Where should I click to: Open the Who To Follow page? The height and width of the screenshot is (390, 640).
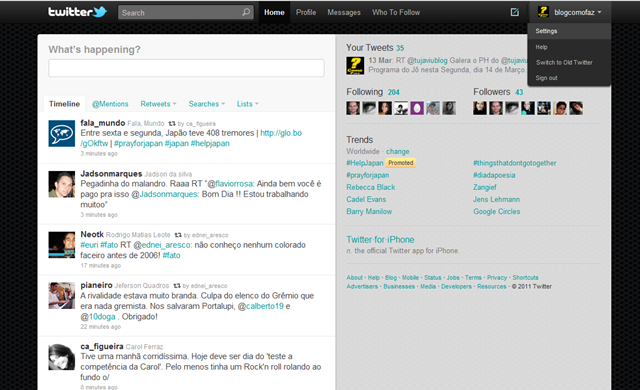tap(396, 12)
